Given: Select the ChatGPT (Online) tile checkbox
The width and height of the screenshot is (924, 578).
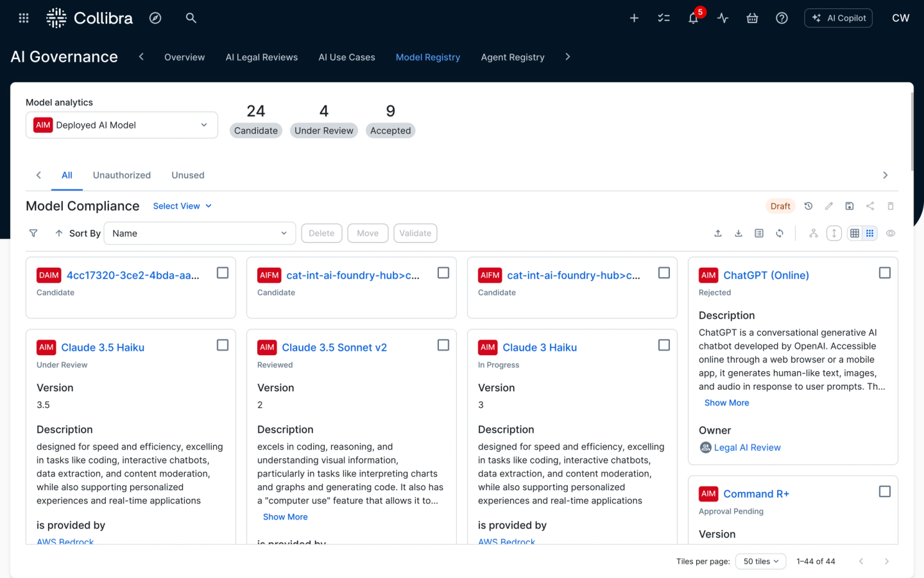Looking at the screenshot, I should point(885,272).
